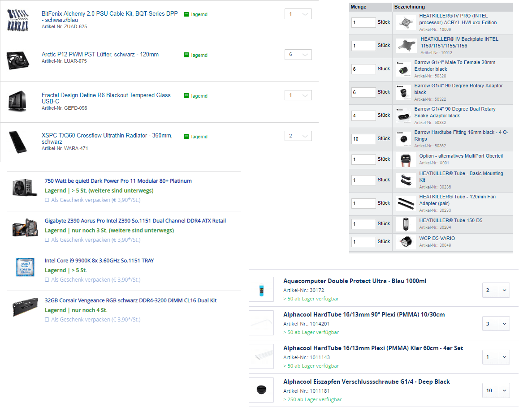This screenshot has width=519, height=420.
Task: Click Fractal Design case thumbnail
Action: 17,101
